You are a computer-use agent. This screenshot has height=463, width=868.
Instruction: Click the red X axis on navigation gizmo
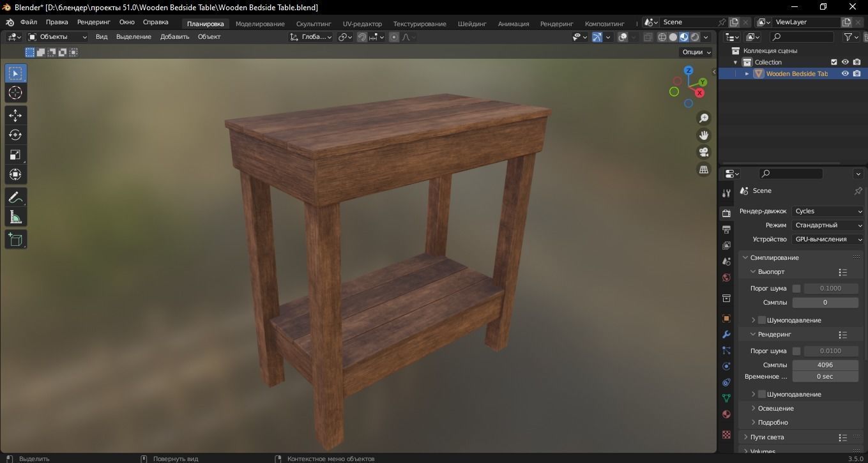(x=699, y=93)
